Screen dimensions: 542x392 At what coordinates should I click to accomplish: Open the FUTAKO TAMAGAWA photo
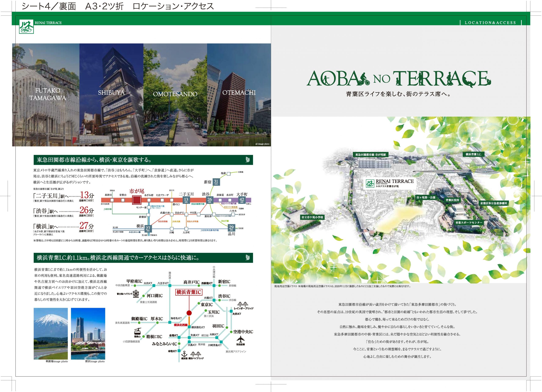click(46, 95)
